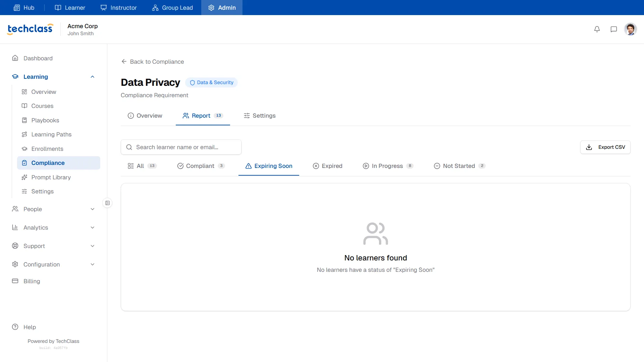
Task: Switch to the Instructor view in the top bar
Action: (x=119, y=7)
